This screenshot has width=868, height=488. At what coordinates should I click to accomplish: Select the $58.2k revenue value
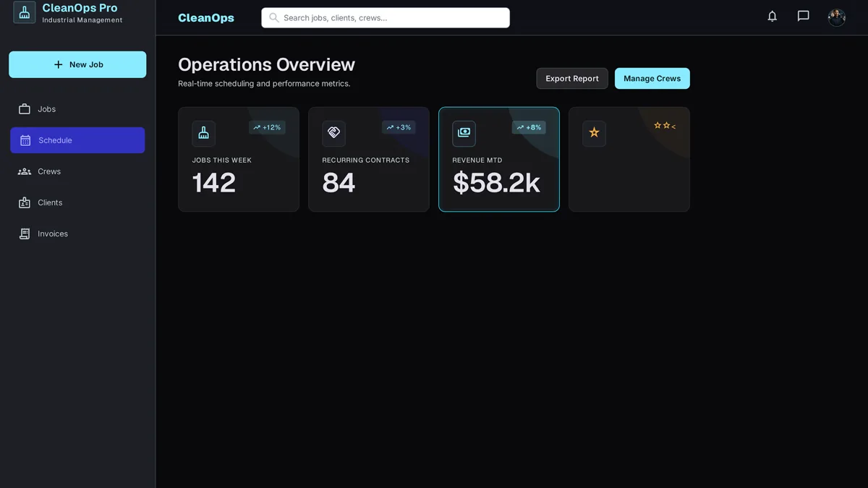coord(497,183)
